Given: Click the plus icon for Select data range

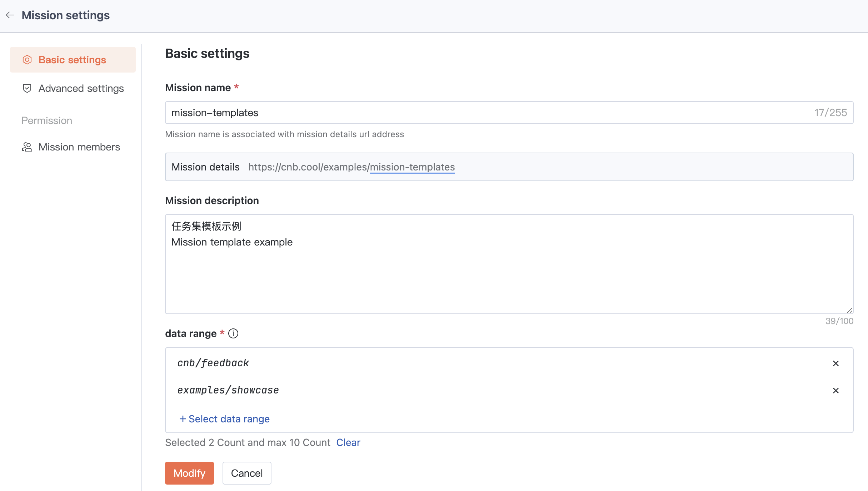Looking at the screenshot, I should click(183, 419).
